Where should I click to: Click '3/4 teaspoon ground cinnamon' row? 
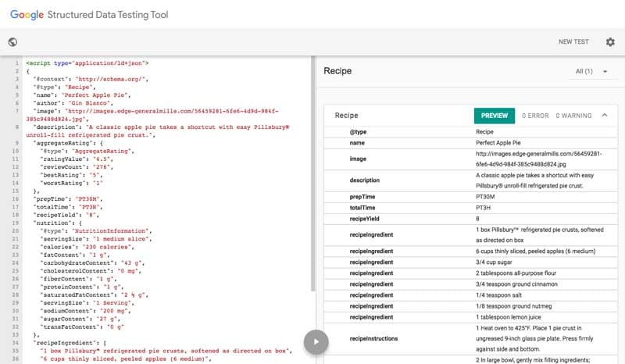pyautogui.click(x=470, y=284)
